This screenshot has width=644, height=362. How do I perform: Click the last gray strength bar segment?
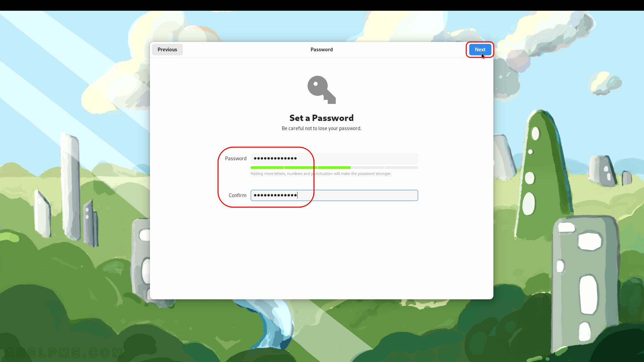[x=401, y=168]
